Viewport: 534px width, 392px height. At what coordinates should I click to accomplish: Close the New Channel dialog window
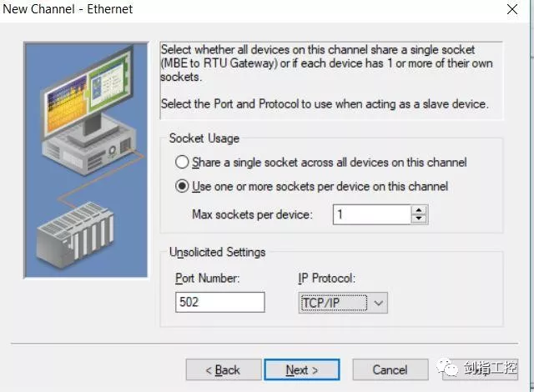(x=511, y=9)
